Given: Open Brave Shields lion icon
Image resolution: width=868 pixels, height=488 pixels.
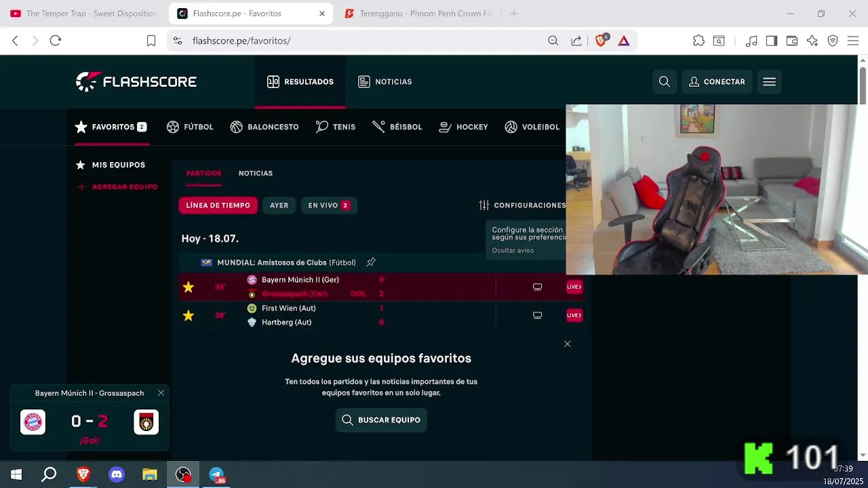Looking at the screenshot, I should pos(601,41).
